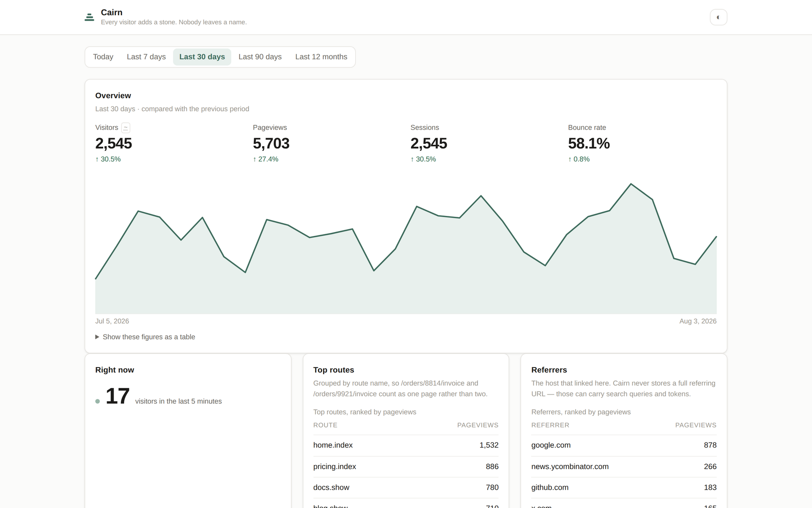Click the Aug 3, 2026 axis label

click(x=698, y=321)
